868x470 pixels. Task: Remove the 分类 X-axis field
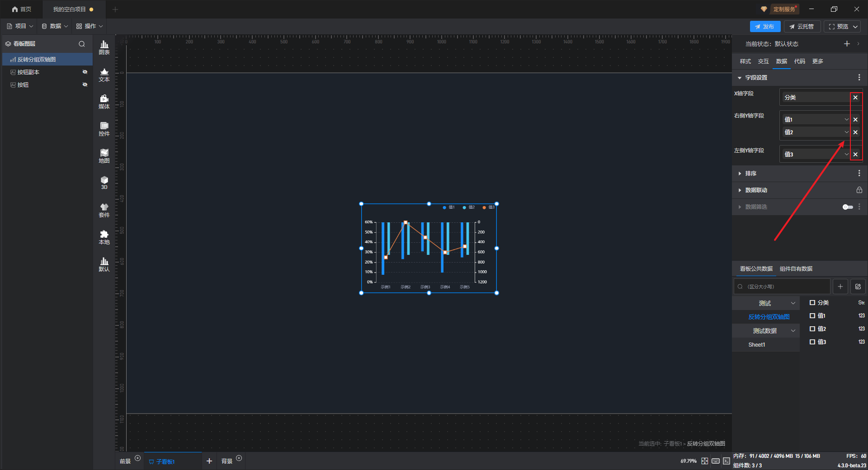point(855,98)
